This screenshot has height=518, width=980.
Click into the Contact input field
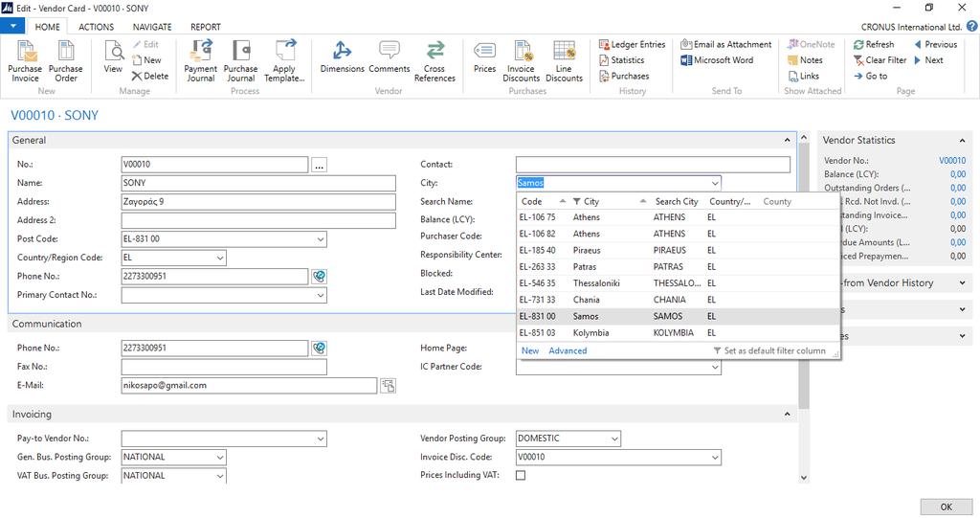point(653,165)
